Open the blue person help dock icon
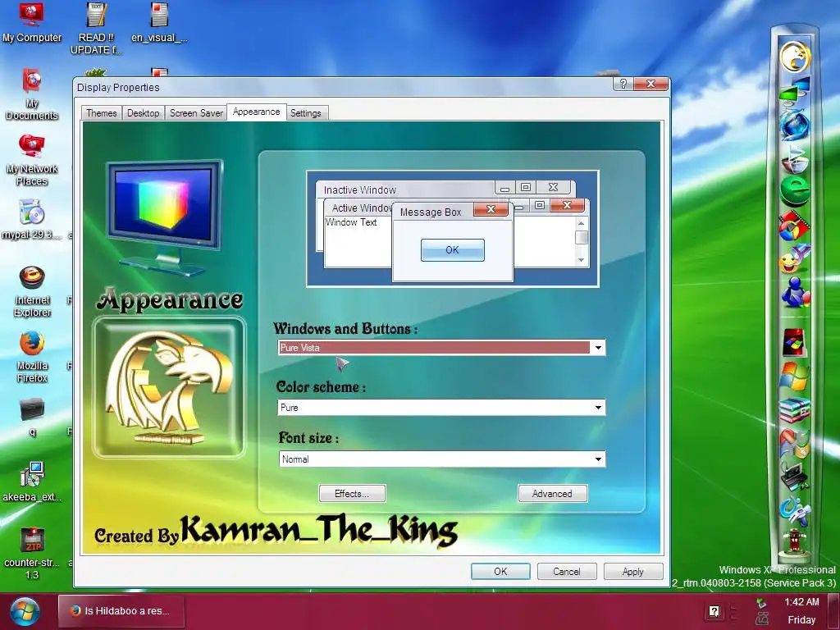Viewport: 840px width, 630px height. tap(795, 510)
